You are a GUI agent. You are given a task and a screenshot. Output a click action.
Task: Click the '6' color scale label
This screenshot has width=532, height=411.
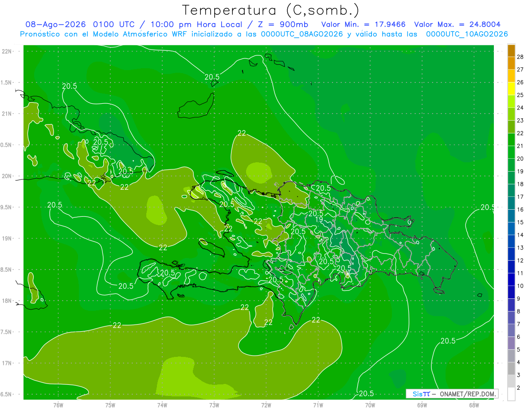[x=519, y=337]
